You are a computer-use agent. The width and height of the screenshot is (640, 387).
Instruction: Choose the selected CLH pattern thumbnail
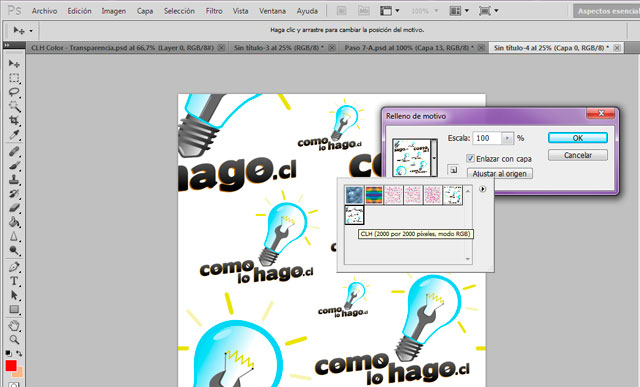coord(354,215)
